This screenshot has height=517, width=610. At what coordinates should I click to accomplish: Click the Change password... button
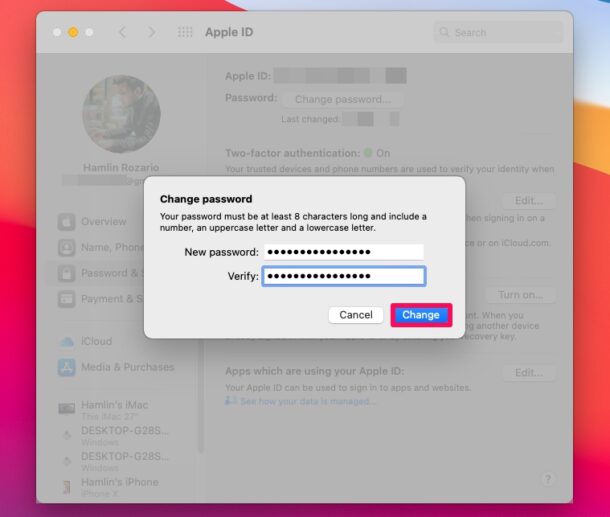(343, 99)
